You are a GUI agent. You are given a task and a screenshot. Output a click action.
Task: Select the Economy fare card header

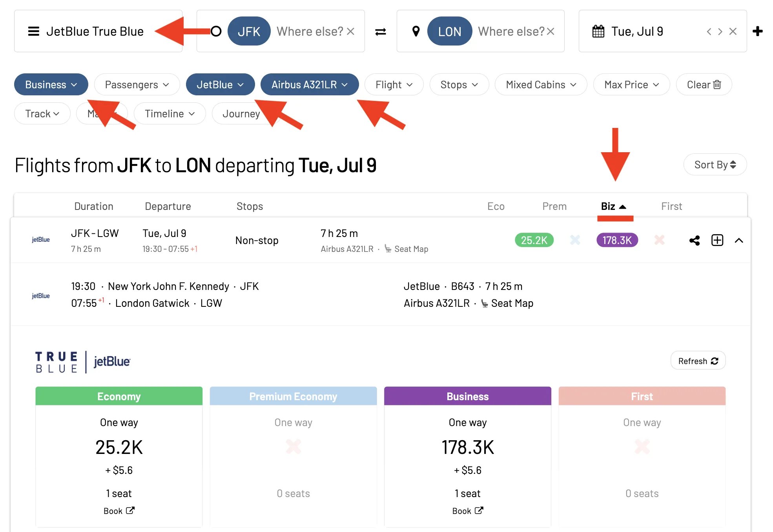point(119,396)
